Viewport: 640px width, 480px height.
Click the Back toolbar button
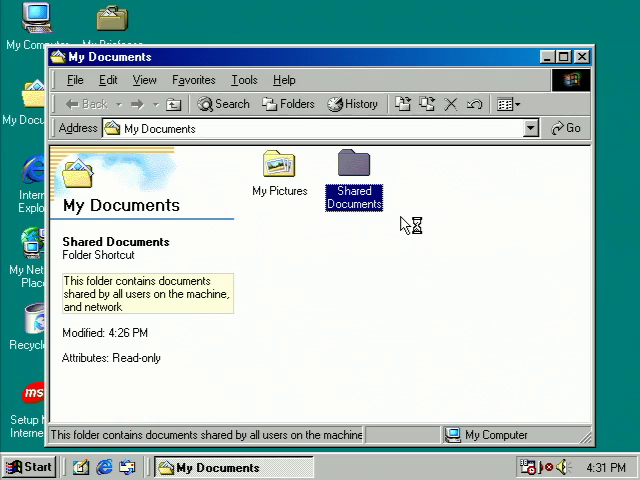coord(87,104)
